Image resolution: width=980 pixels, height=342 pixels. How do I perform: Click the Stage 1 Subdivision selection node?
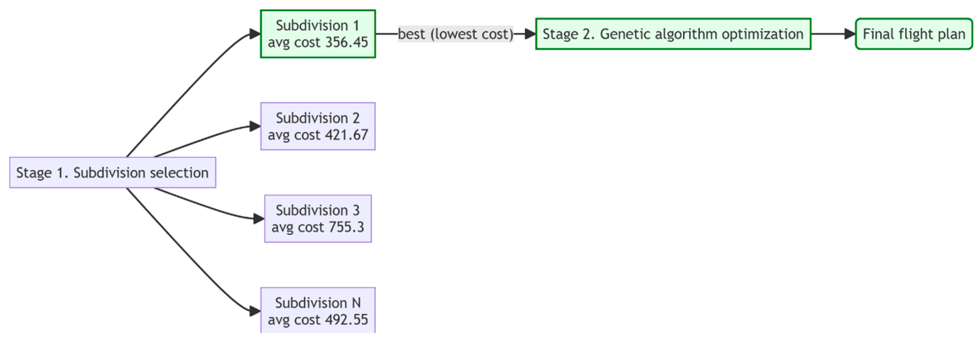pyautogui.click(x=113, y=172)
